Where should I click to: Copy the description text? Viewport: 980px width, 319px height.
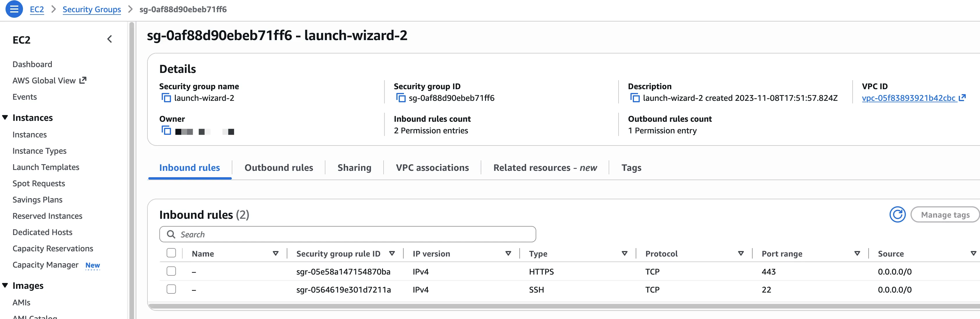pyautogui.click(x=635, y=98)
